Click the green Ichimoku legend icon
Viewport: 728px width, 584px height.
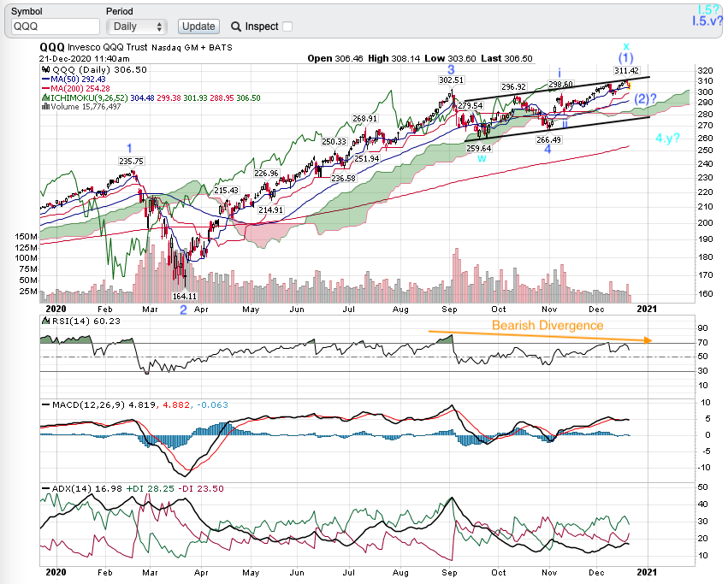(x=45, y=98)
